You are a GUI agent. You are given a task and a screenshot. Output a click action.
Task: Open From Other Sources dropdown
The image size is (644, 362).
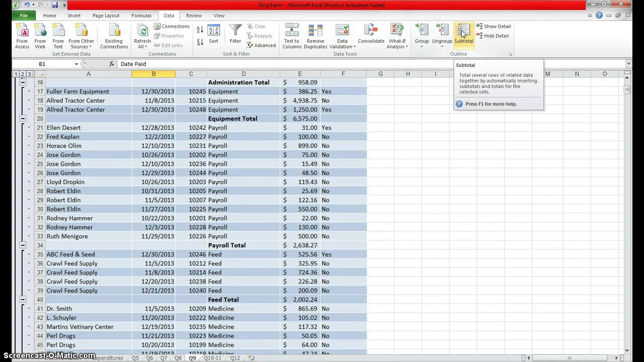click(82, 36)
